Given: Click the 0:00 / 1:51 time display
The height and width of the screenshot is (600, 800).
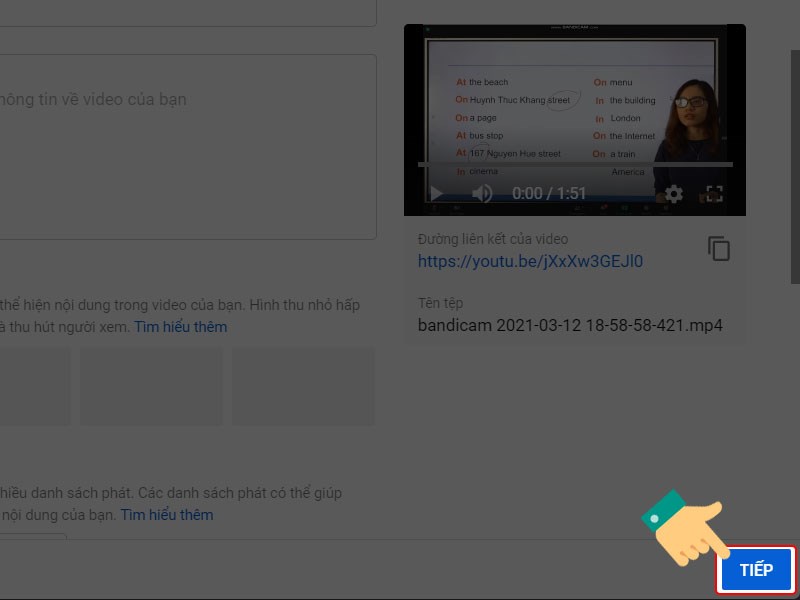Looking at the screenshot, I should pos(548,193).
